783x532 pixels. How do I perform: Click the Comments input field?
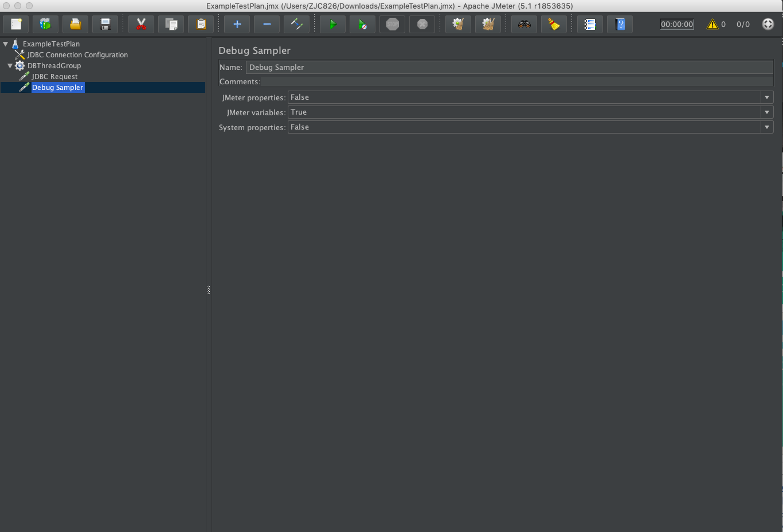point(517,81)
